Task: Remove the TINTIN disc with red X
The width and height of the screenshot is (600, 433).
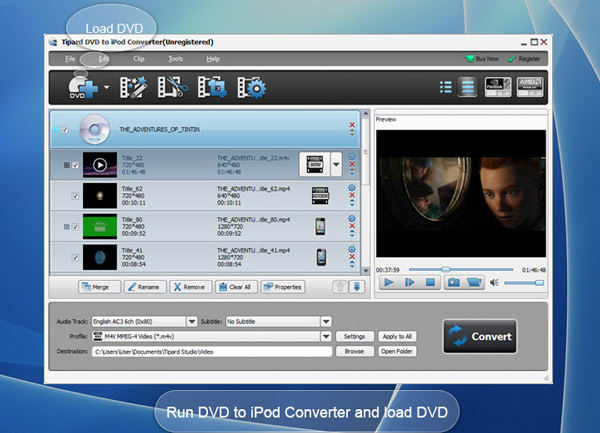Action: coord(352,125)
